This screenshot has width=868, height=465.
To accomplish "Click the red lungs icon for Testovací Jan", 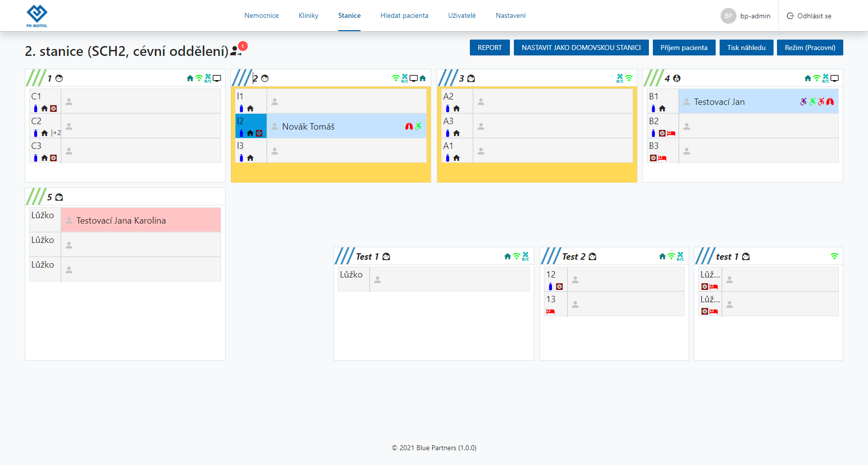I will tap(830, 101).
